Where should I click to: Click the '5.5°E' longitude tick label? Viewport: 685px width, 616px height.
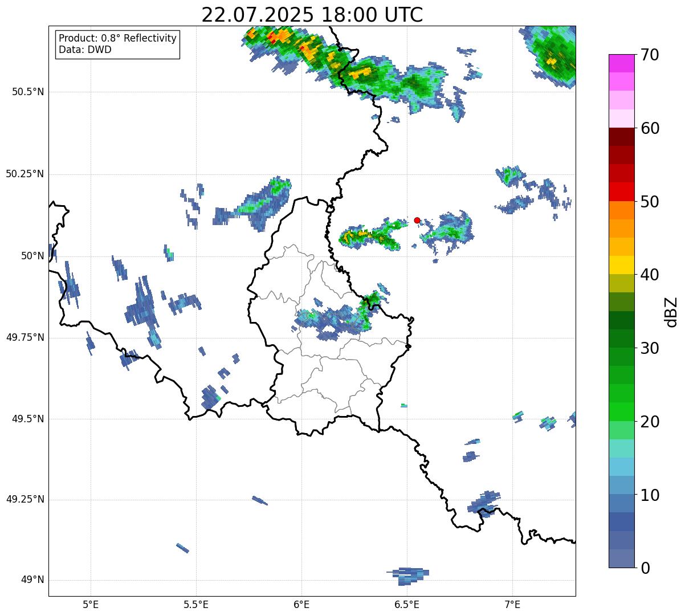(x=196, y=605)
